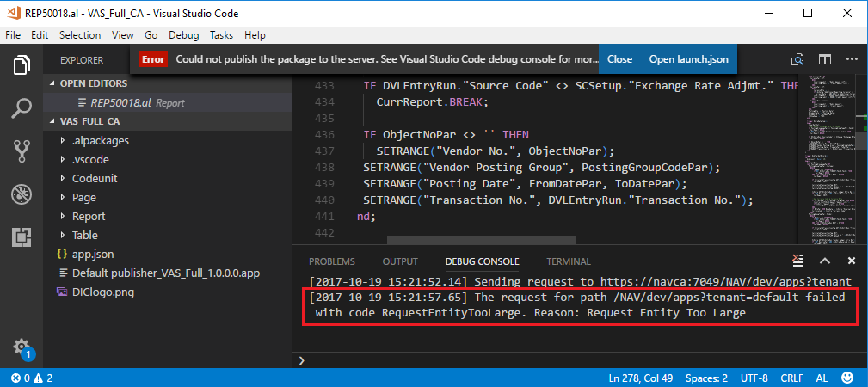Click the errors and warnings status indicator
This screenshot has height=387, width=868.
pyautogui.click(x=32, y=378)
